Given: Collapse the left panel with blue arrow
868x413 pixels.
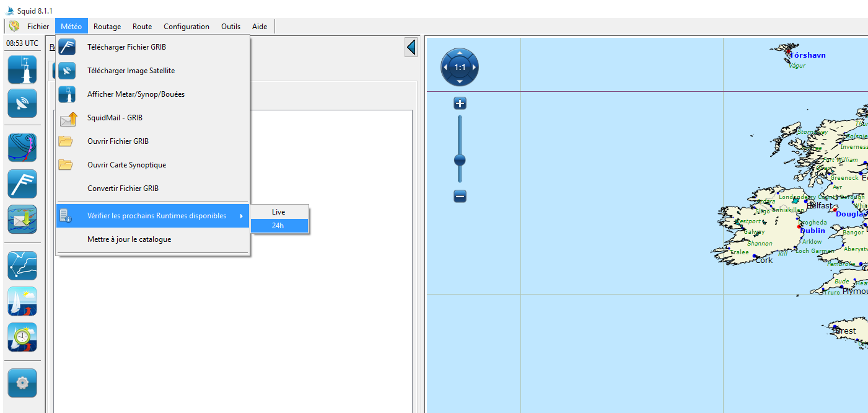Looking at the screenshot, I should point(411,48).
